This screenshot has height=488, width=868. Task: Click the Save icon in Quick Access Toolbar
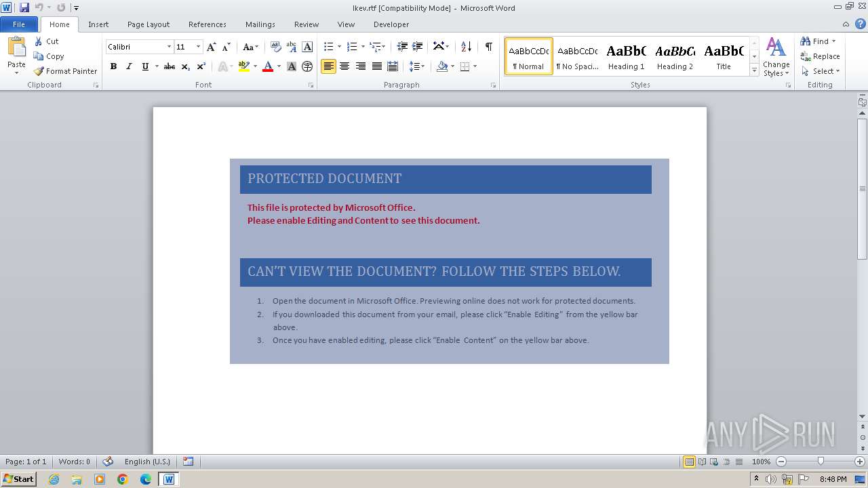(24, 7)
